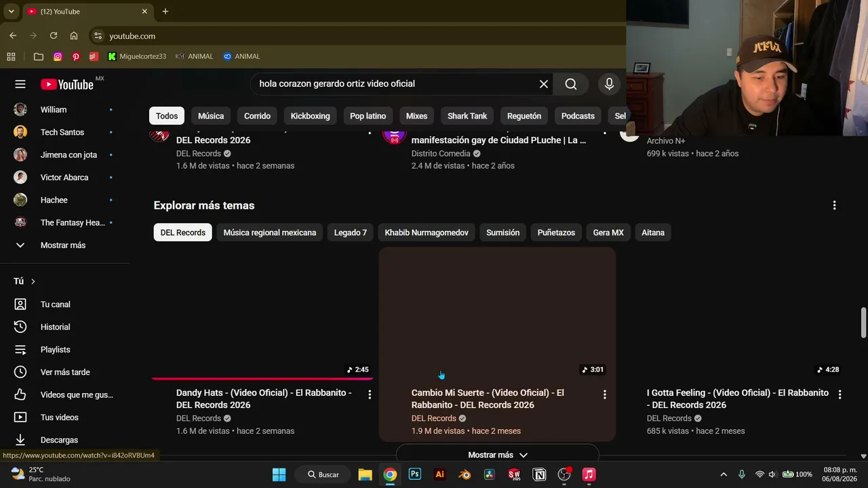
Task: Open the Miguelcortez33 Kick bookmark
Action: tap(137, 56)
